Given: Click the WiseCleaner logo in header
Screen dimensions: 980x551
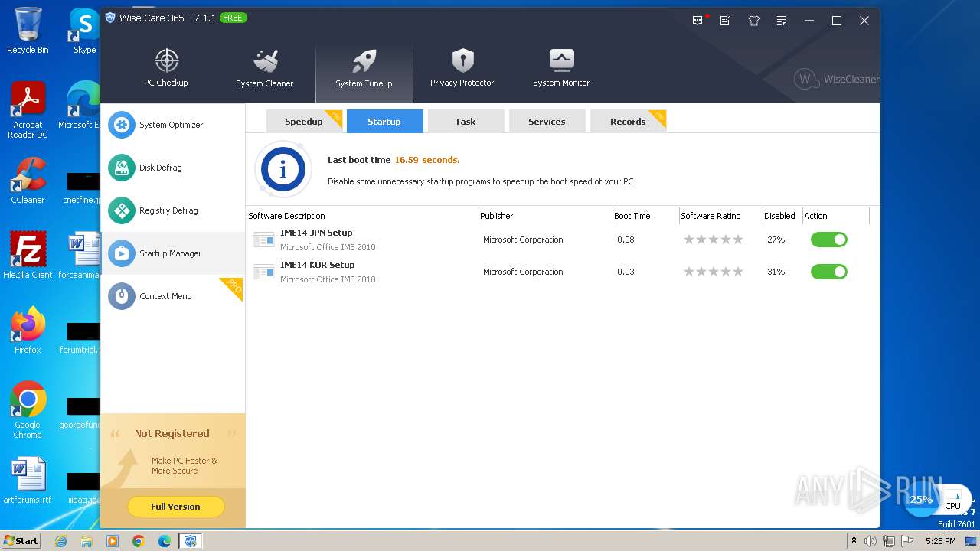Looking at the screenshot, I should coord(836,79).
